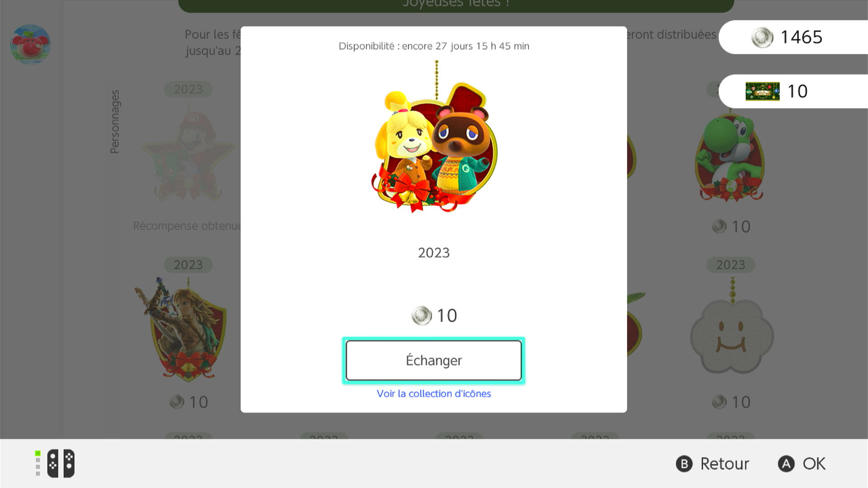868x488 pixels.
Task: Open Voir la collection d'icônes link
Action: tap(434, 394)
